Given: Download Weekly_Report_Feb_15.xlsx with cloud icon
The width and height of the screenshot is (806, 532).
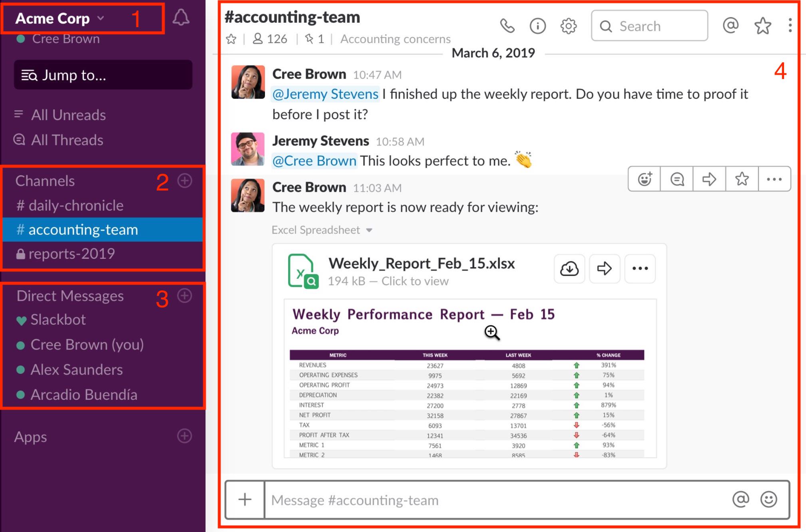Looking at the screenshot, I should 569,269.
